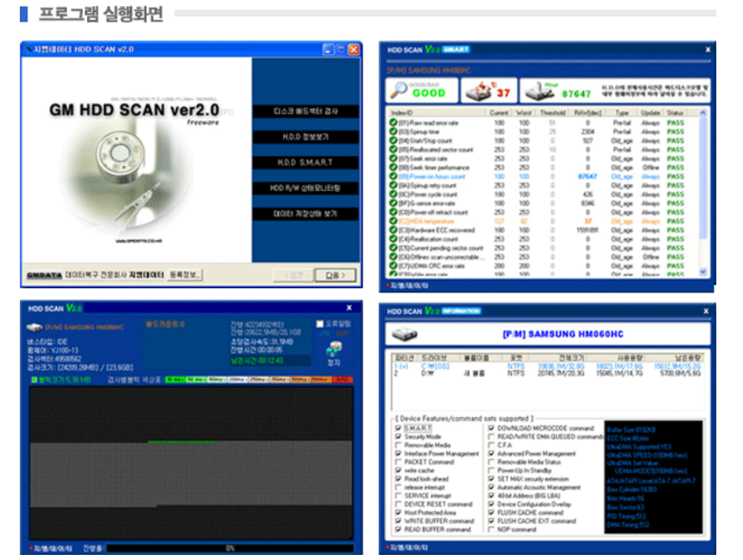This screenshot has width=743, height=560.
Task: Close the Information window
Action: tap(706, 311)
